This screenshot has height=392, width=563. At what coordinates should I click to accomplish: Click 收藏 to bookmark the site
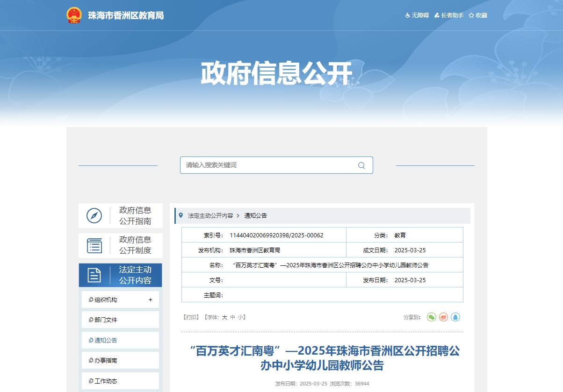[x=478, y=15]
